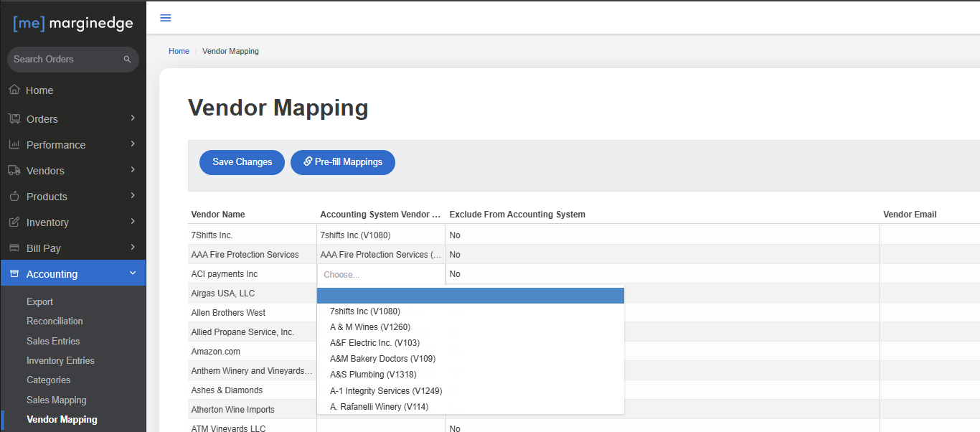The height and width of the screenshot is (432, 980).
Task: Open the Categories submenu item
Action: coord(49,380)
